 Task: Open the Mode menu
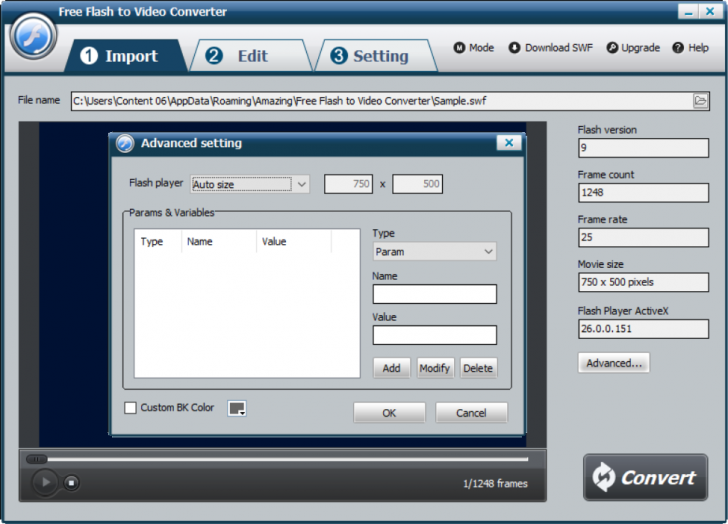[474, 48]
